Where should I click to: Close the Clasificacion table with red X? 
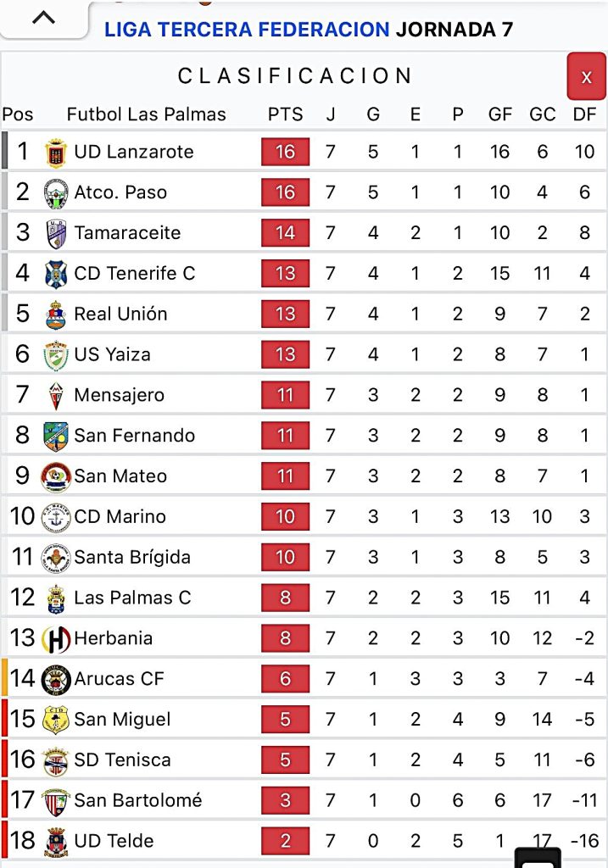pos(586,76)
